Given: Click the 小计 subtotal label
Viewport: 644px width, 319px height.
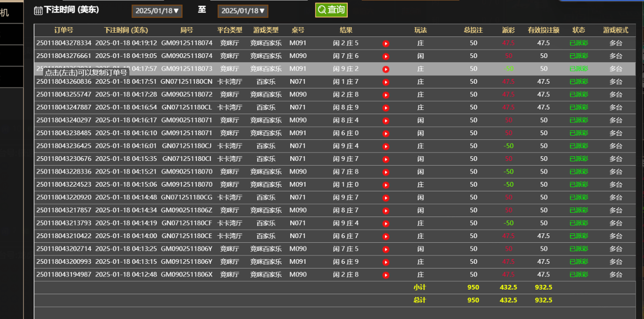Looking at the screenshot, I should click(420, 287).
